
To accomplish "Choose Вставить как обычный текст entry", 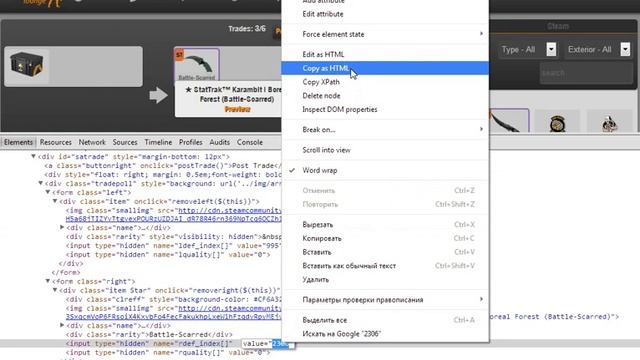I will [x=385, y=266].
